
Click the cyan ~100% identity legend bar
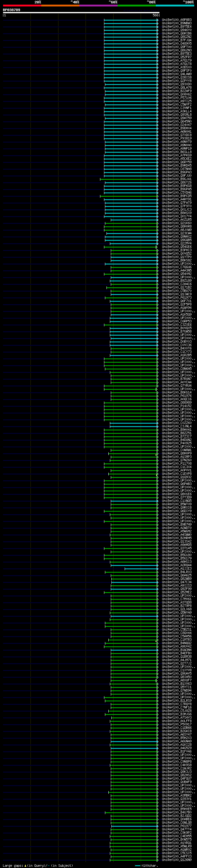click(175, 6)
